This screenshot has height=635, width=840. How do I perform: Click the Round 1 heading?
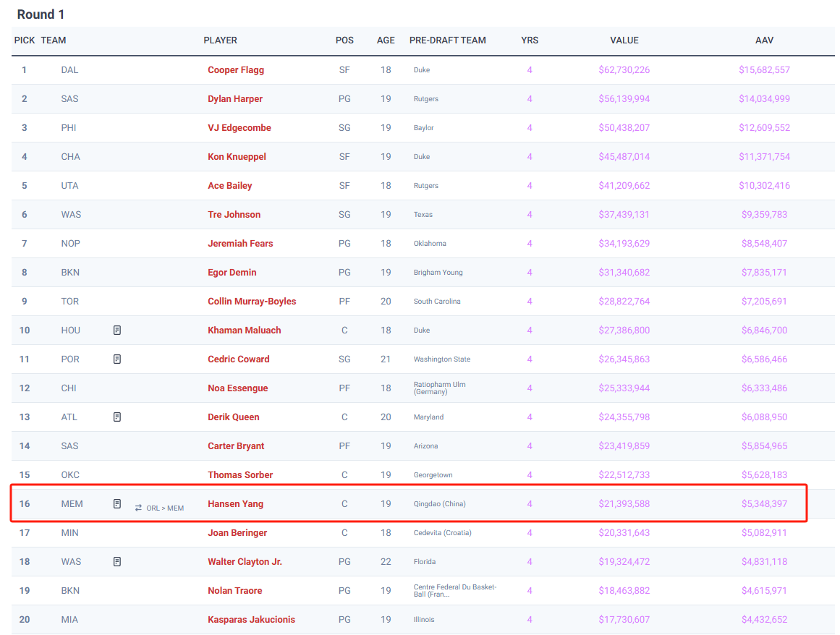41,14
